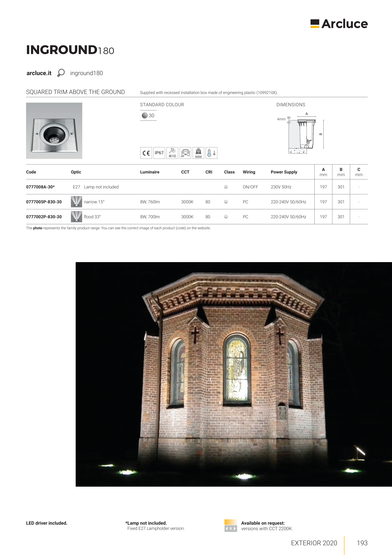Click the flood 33° beam optic icon

76,217
